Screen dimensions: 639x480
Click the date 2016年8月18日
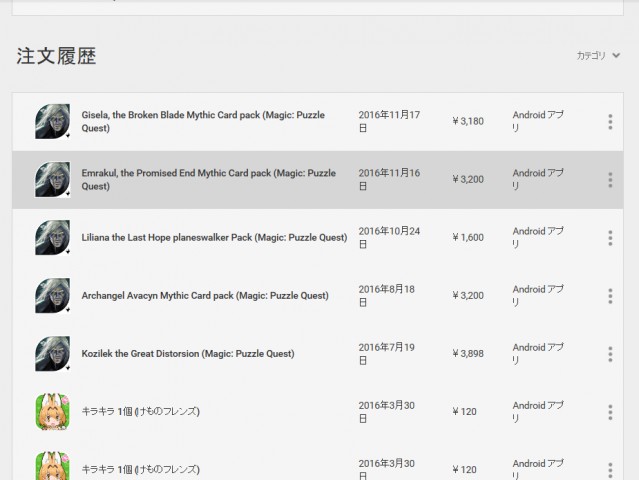[x=387, y=296]
